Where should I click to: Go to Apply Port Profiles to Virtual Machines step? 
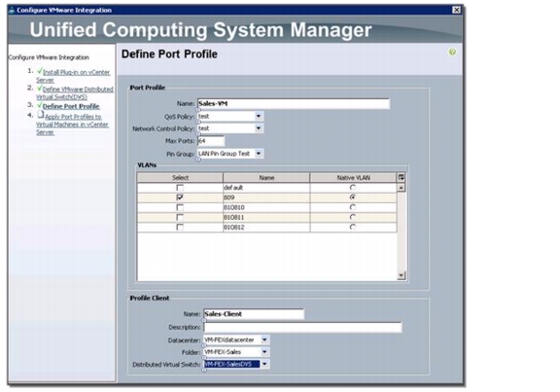coord(72,125)
